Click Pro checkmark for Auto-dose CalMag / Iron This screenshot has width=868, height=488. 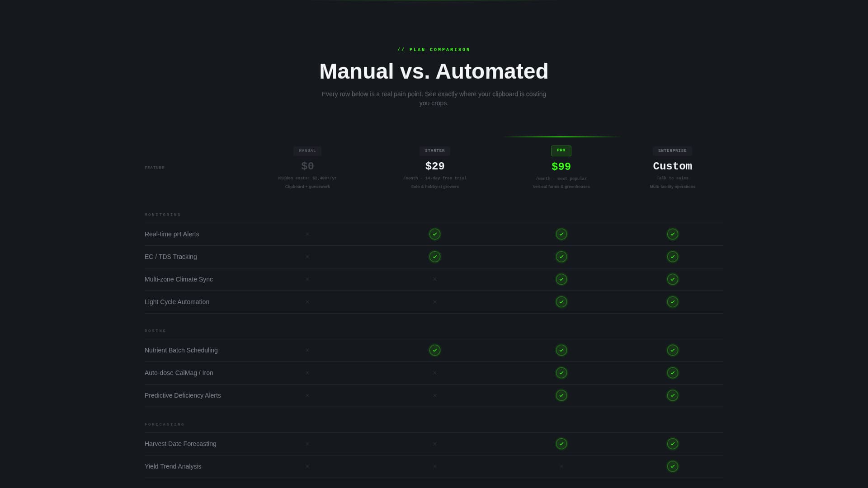(561, 373)
